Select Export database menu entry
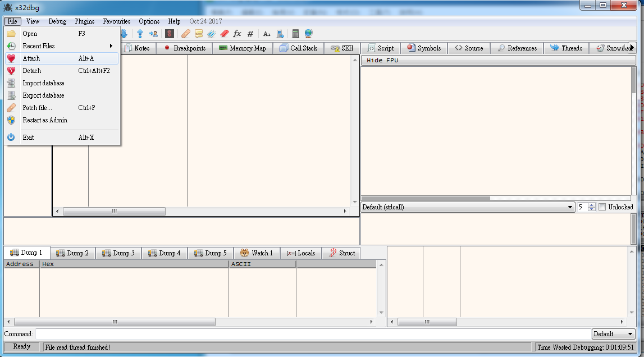The height and width of the screenshot is (357, 644). click(62, 95)
